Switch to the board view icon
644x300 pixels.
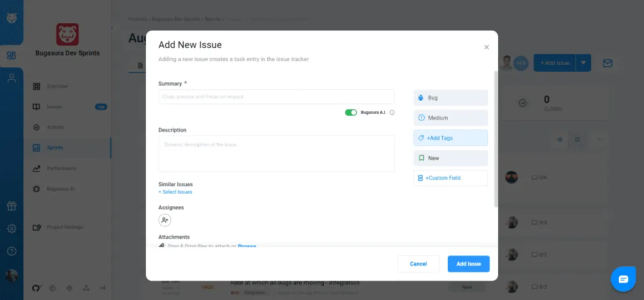pos(577,140)
